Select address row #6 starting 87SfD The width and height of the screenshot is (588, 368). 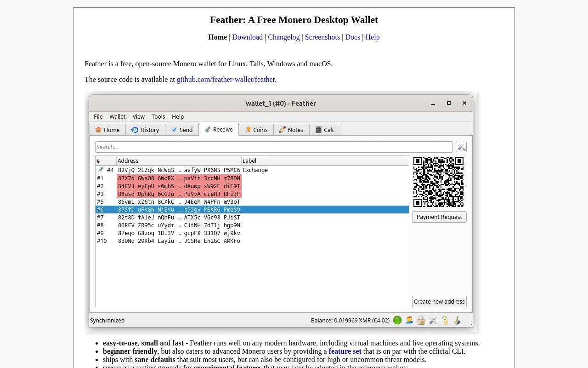252,209
